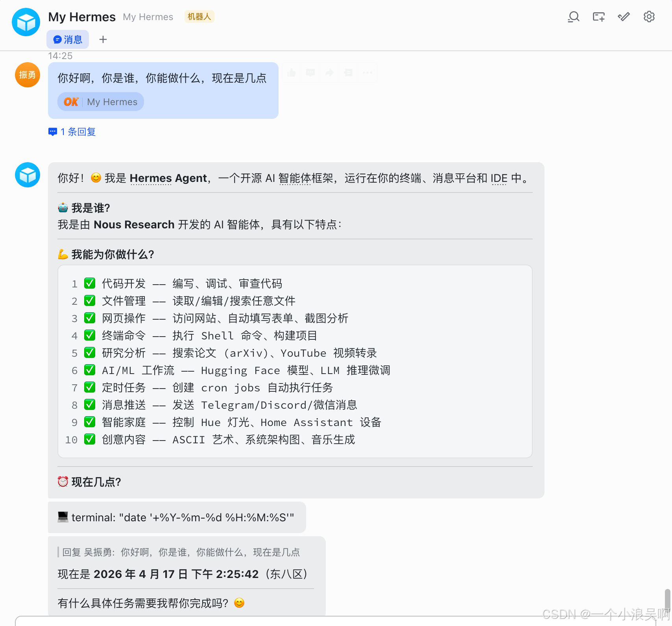Click the vertical scrollbar thumb at right
The height and width of the screenshot is (626, 672).
pyautogui.click(x=668, y=602)
